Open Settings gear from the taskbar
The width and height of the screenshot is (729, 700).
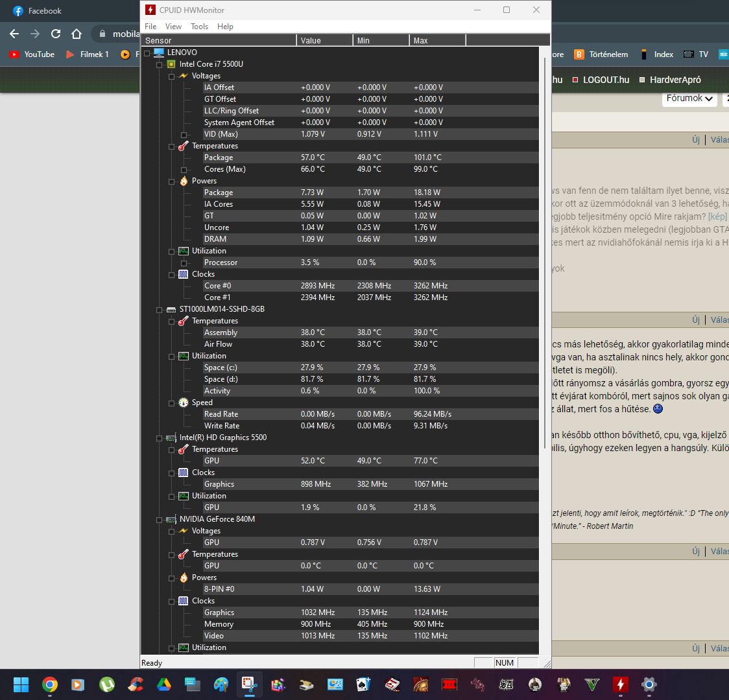pos(649,684)
